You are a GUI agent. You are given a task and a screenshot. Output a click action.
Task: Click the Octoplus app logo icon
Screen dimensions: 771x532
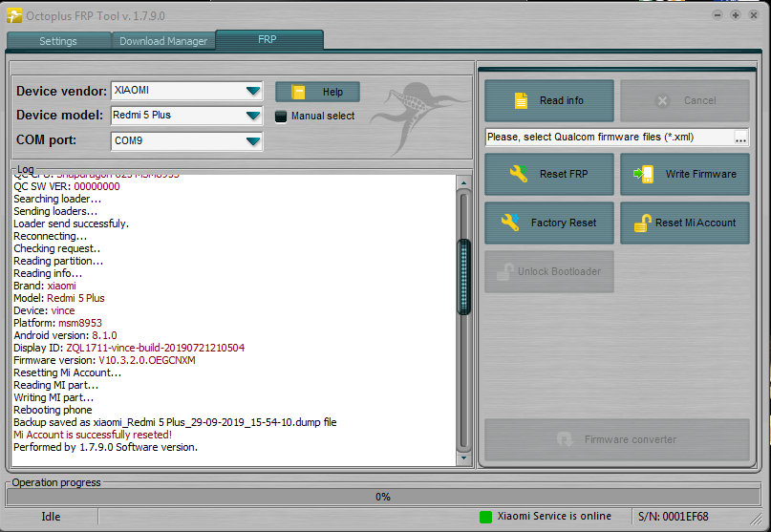click(x=13, y=15)
